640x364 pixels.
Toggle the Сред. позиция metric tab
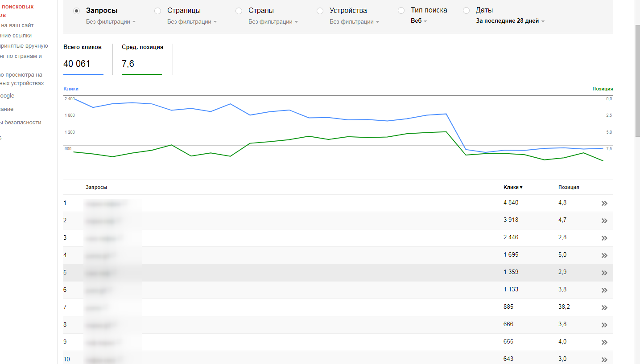pos(142,59)
